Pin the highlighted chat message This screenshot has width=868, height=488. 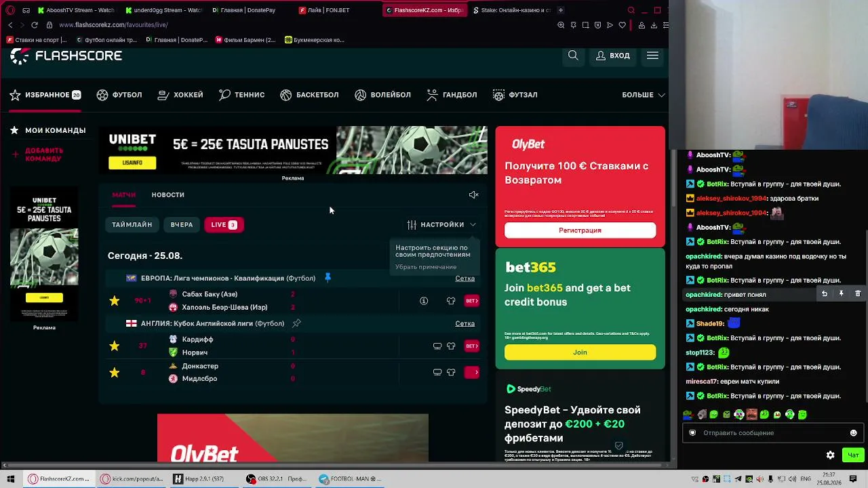(x=841, y=293)
